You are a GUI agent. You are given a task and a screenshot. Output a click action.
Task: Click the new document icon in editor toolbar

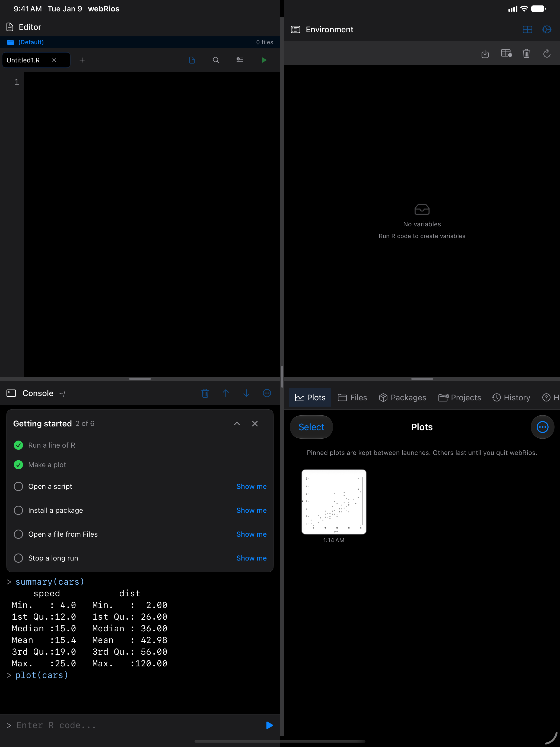pyautogui.click(x=192, y=60)
